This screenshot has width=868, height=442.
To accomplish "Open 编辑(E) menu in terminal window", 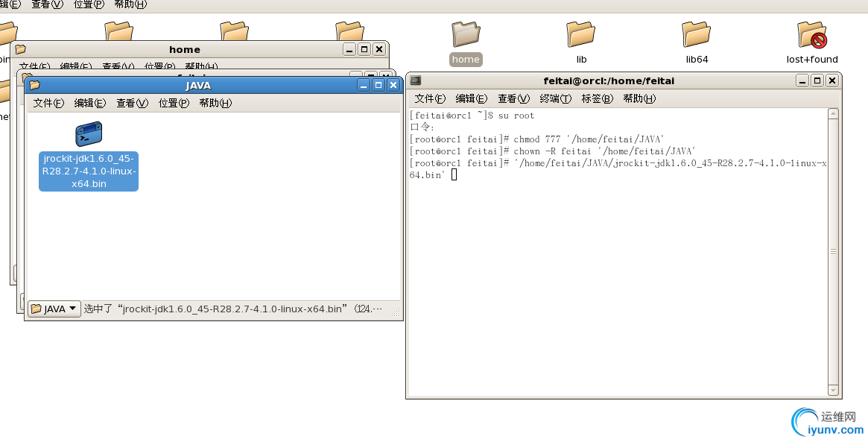I will pyautogui.click(x=471, y=98).
